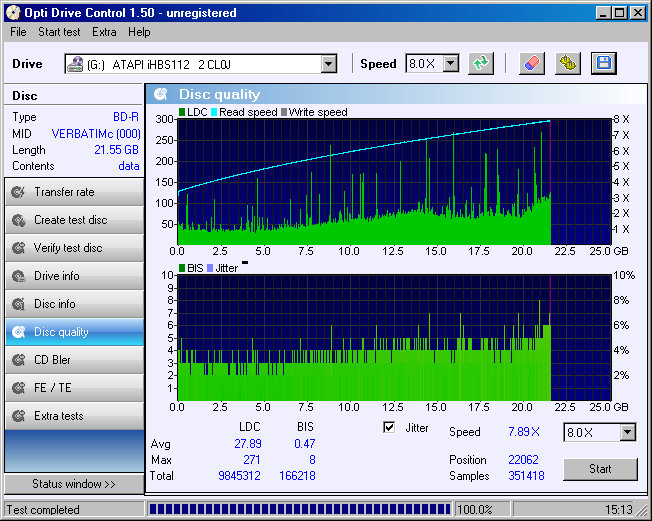Select the CD Bler tab
Image resolution: width=652 pixels, height=521 pixels.
click(74, 360)
